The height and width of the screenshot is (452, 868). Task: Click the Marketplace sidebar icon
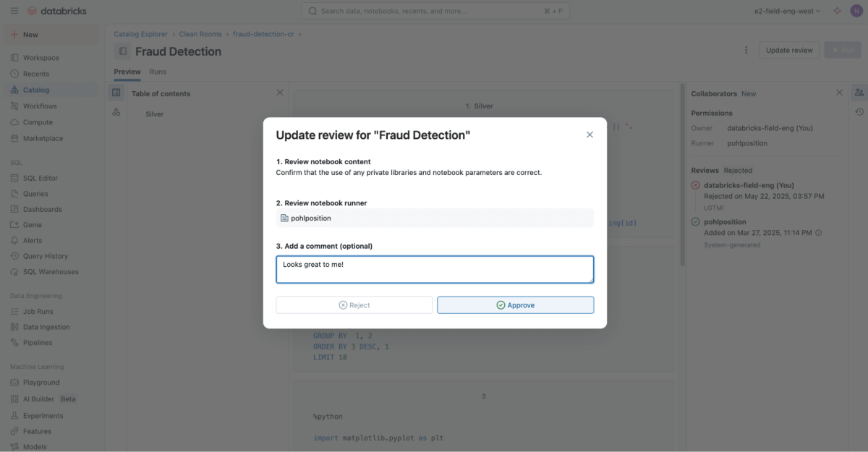tap(14, 138)
